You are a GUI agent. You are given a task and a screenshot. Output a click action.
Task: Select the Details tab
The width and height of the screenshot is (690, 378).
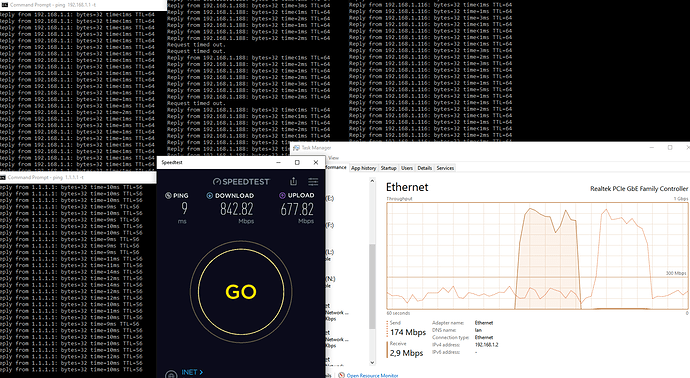(x=425, y=168)
